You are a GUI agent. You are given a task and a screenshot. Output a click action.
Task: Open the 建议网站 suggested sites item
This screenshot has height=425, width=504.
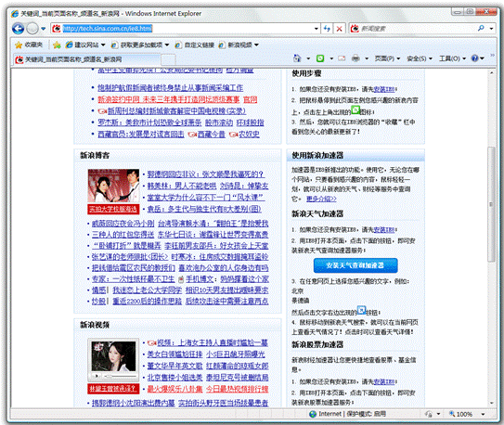pos(85,45)
